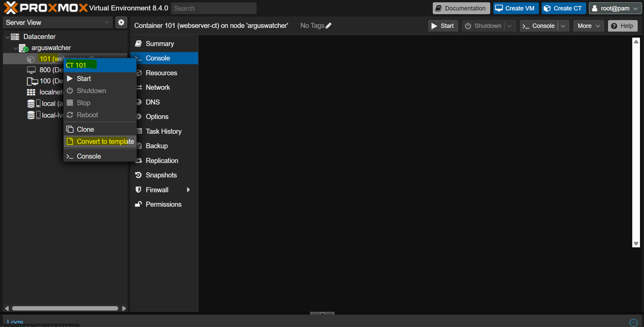Open the Shutdown options dropdown arrow
This screenshot has width=644, height=327.
coord(510,26)
